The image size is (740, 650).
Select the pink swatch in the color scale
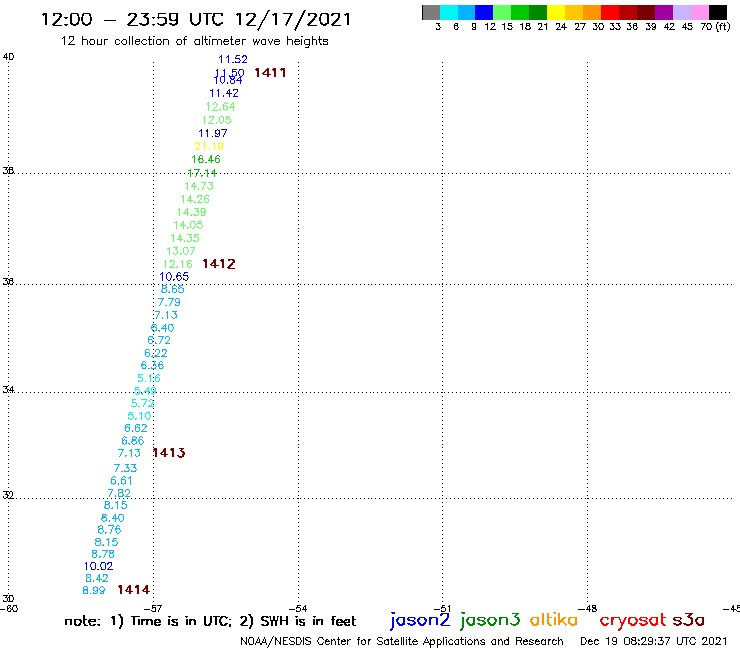700,12
